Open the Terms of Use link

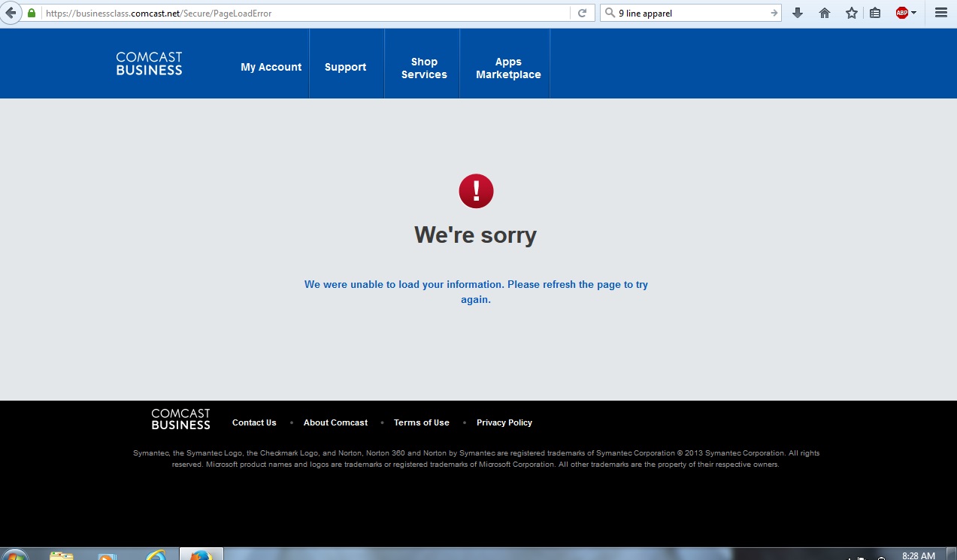421,422
